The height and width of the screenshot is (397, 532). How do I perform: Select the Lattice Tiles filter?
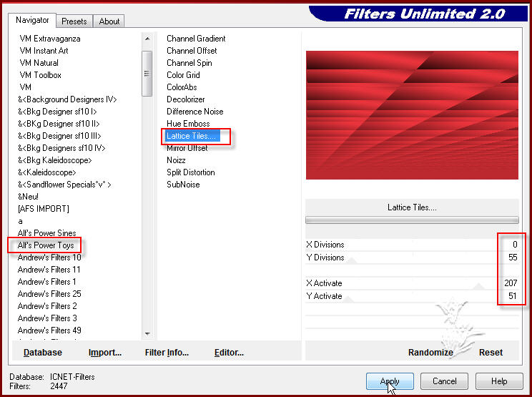191,136
